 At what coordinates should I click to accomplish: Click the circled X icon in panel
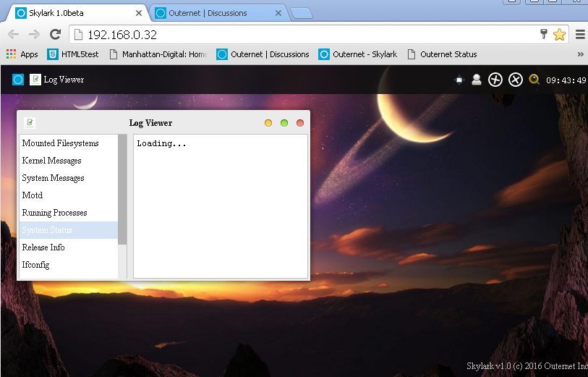tap(515, 80)
